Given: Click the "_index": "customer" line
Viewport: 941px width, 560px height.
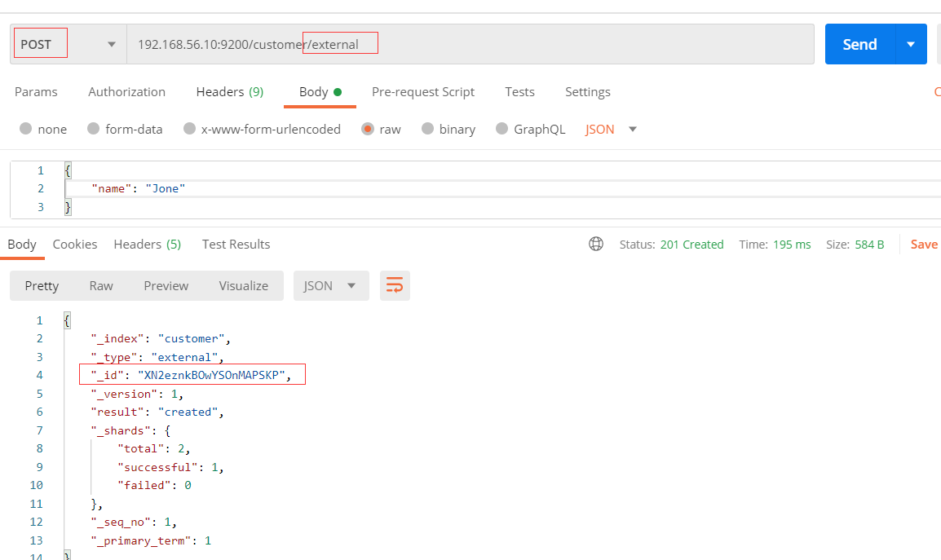Looking at the screenshot, I should coord(161,338).
